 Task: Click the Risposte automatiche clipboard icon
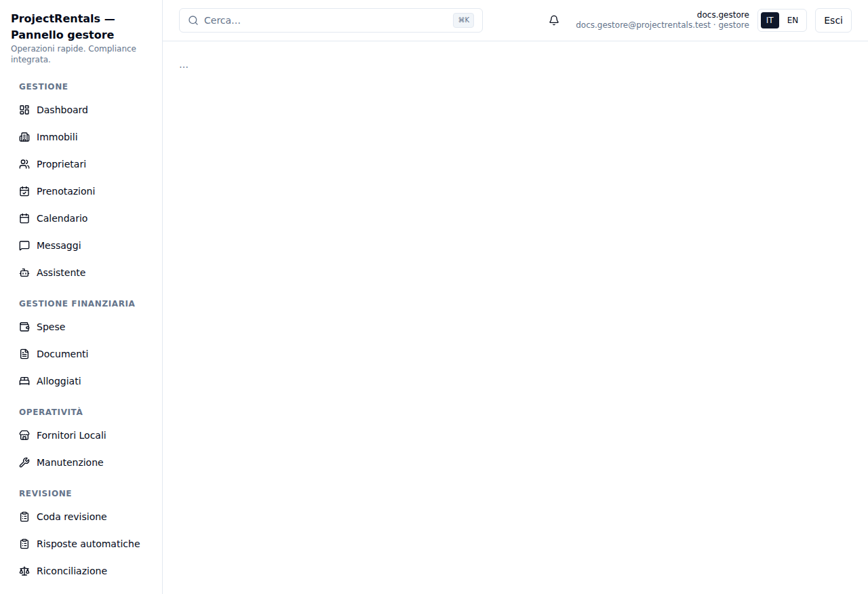coord(24,544)
